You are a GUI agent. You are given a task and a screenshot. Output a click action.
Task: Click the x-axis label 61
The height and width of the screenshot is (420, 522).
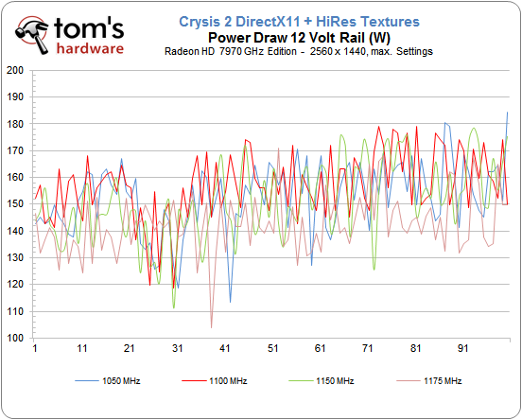coord(320,349)
